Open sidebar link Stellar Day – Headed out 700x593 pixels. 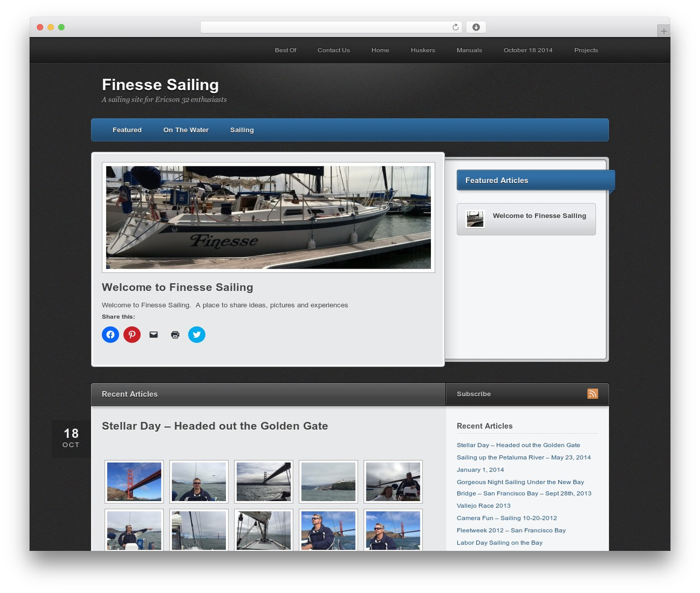click(518, 445)
